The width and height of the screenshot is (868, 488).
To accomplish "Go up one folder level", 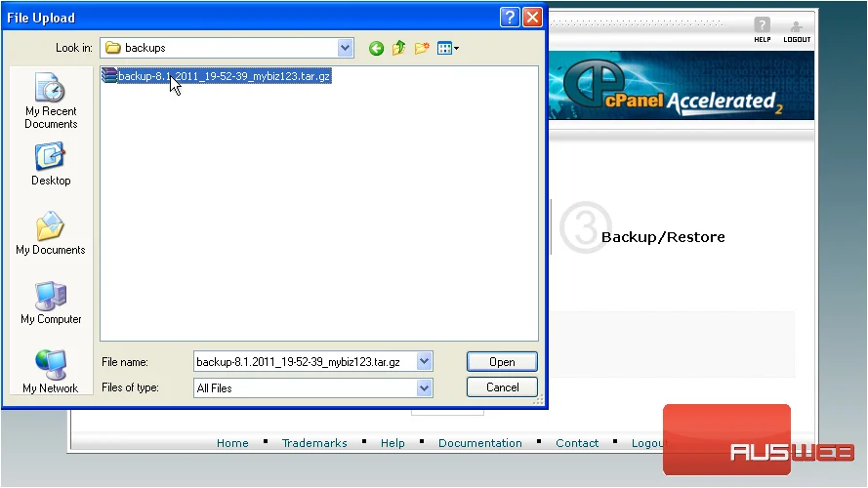I will [398, 48].
